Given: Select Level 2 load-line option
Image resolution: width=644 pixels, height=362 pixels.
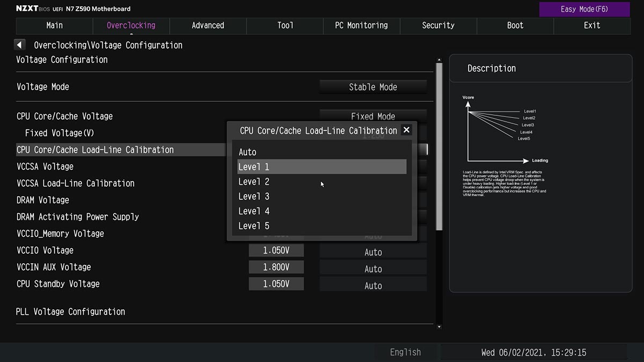Looking at the screenshot, I should pyautogui.click(x=322, y=182).
